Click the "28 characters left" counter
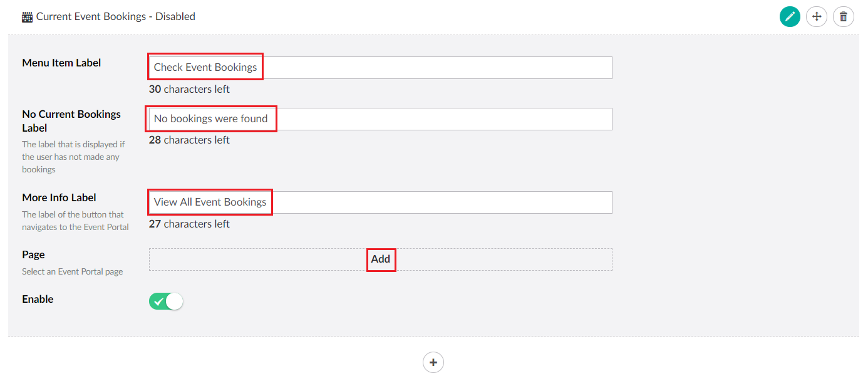 189,140
